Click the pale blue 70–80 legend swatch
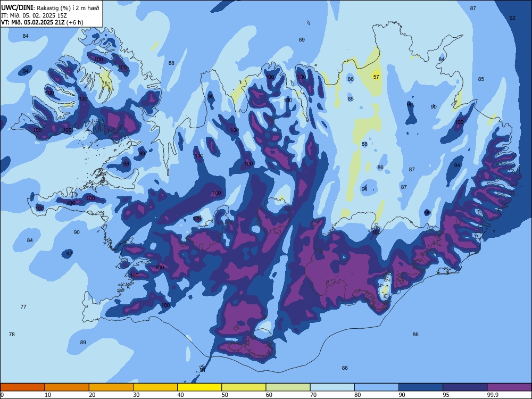Viewport: 532px width, 399px height. point(332,387)
